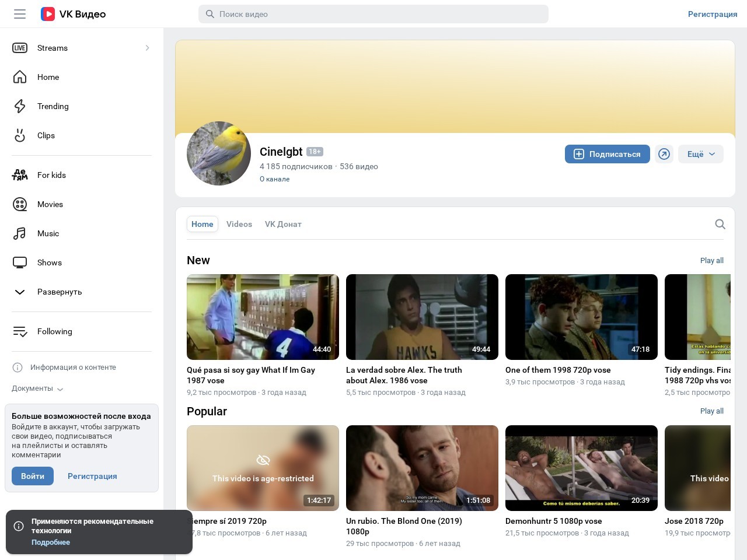
Task: Open Shows in the sidebar
Action: (x=82, y=262)
